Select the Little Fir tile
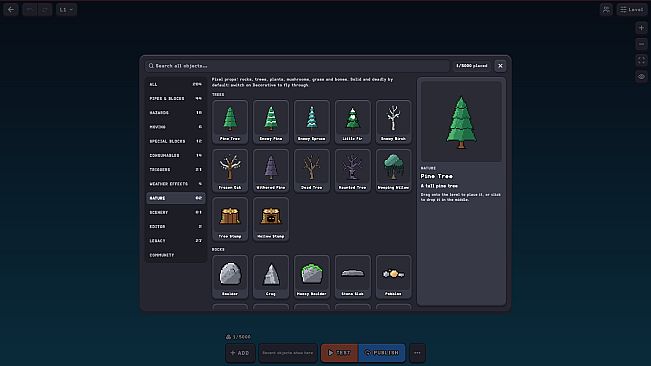 (x=352, y=122)
